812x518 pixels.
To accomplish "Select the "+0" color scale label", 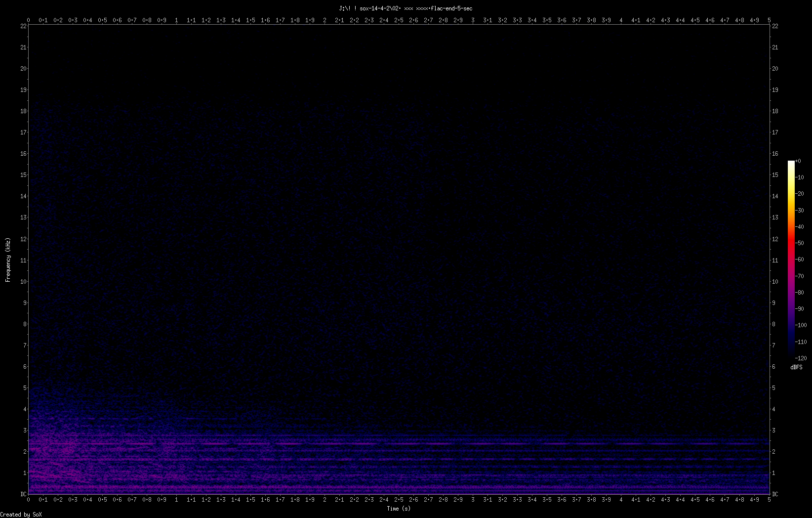I will click(x=798, y=161).
